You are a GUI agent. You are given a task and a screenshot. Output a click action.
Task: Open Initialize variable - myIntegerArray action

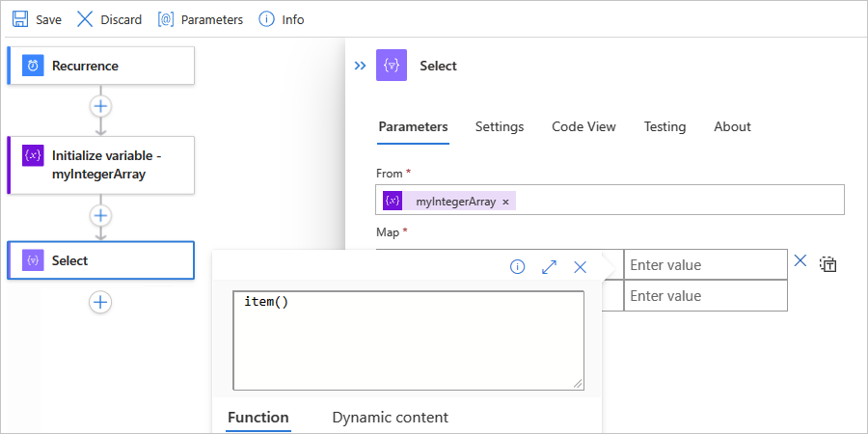pyautogui.click(x=101, y=165)
